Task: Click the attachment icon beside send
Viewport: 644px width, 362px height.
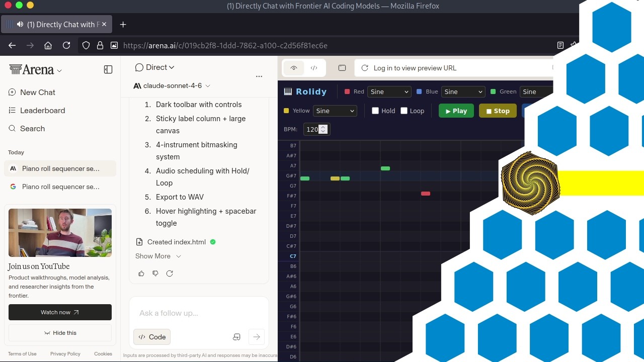Action: click(236, 337)
